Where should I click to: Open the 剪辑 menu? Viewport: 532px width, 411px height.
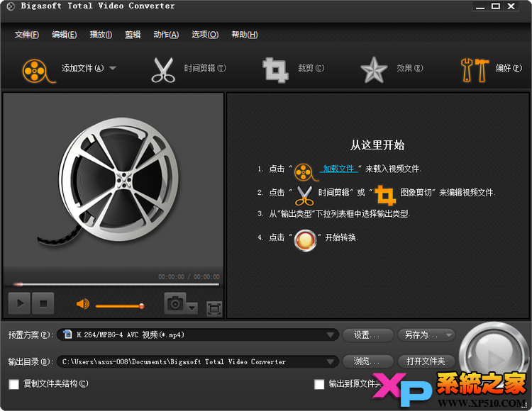point(133,35)
